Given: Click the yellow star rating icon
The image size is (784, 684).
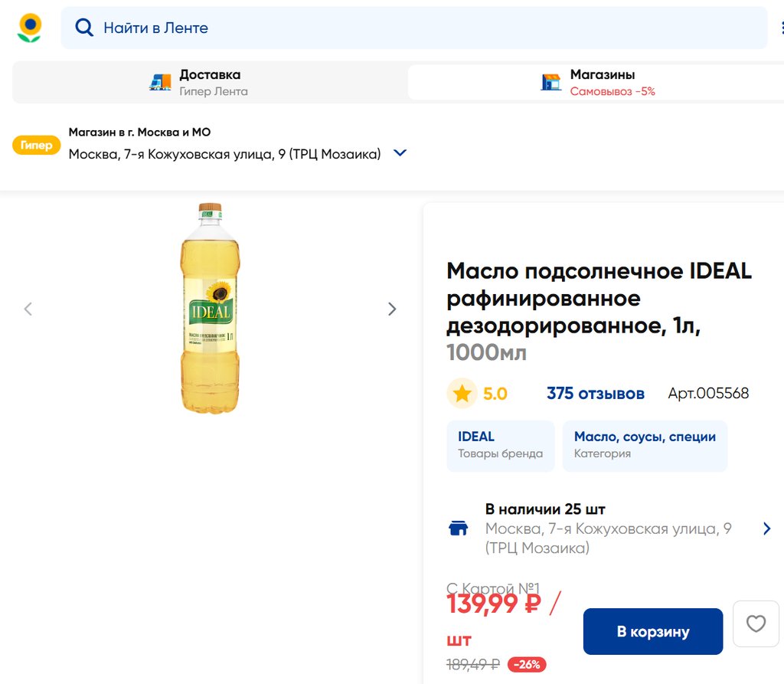Looking at the screenshot, I should pyautogui.click(x=462, y=394).
